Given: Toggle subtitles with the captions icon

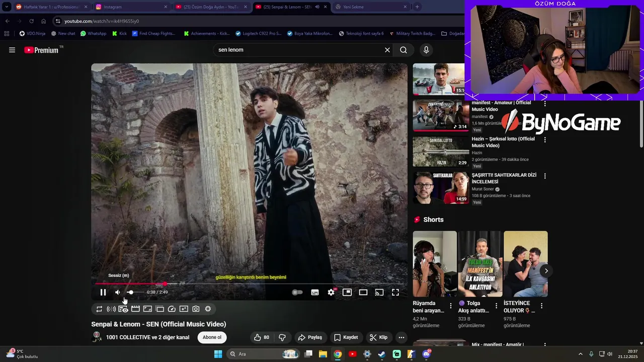Looking at the screenshot, I should tap(315, 292).
